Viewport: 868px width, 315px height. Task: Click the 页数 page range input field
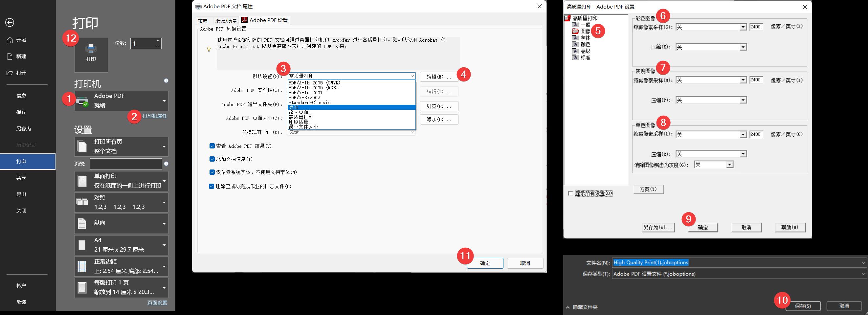pyautogui.click(x=126, y=164)
